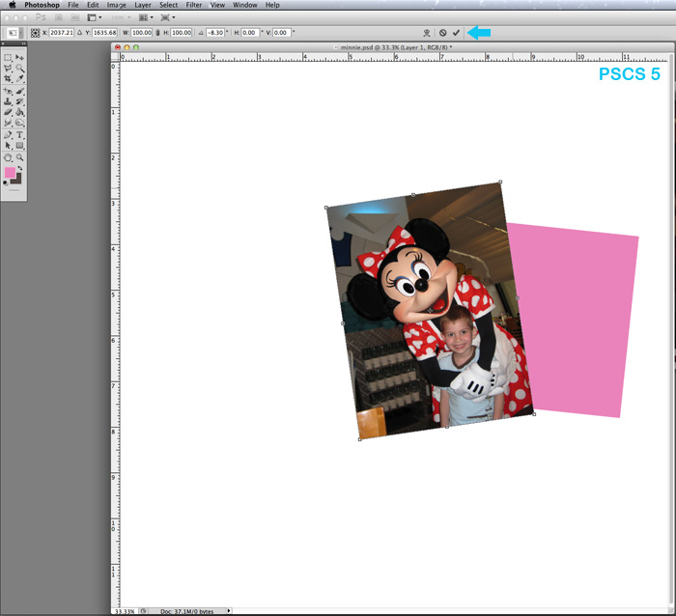Click the rotation angle field -8.30
This screenshot has height=616, width=676.
click(x=215, y=33)
